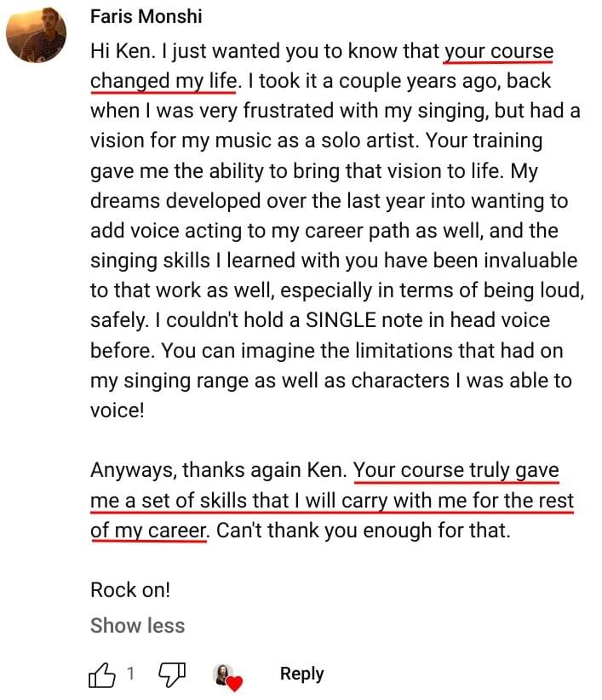Screen dimensions: 602x700
Task: Click the "Rock on!" closing line
Action: [x=130, y=590]
